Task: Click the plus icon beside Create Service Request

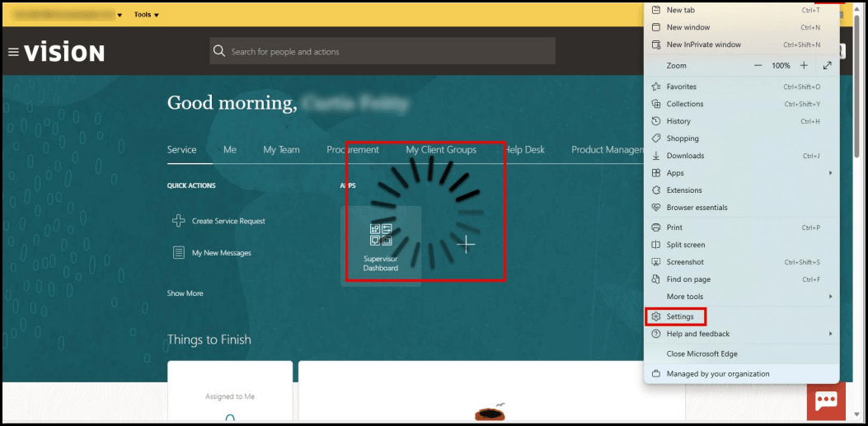Action: (178, 221)
